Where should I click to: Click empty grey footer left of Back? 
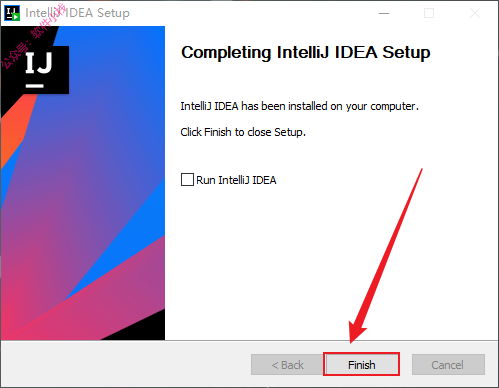tap(127, 364)
